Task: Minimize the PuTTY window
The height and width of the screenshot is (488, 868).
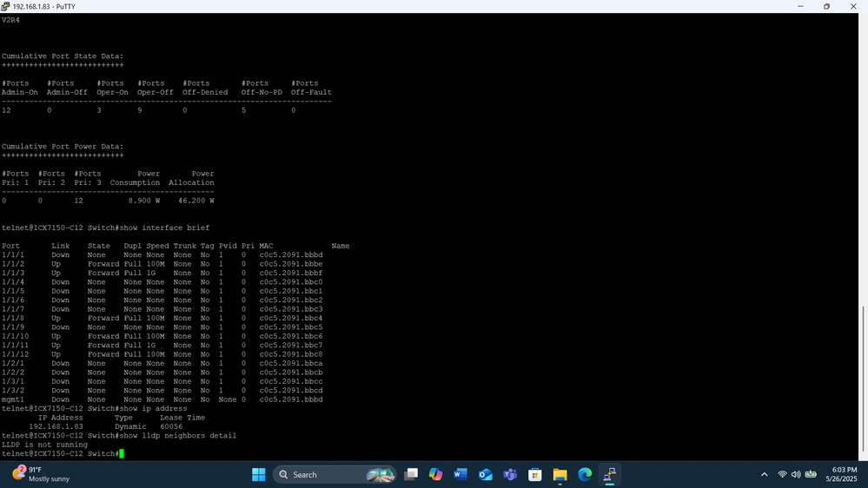Action: point(800,7)
